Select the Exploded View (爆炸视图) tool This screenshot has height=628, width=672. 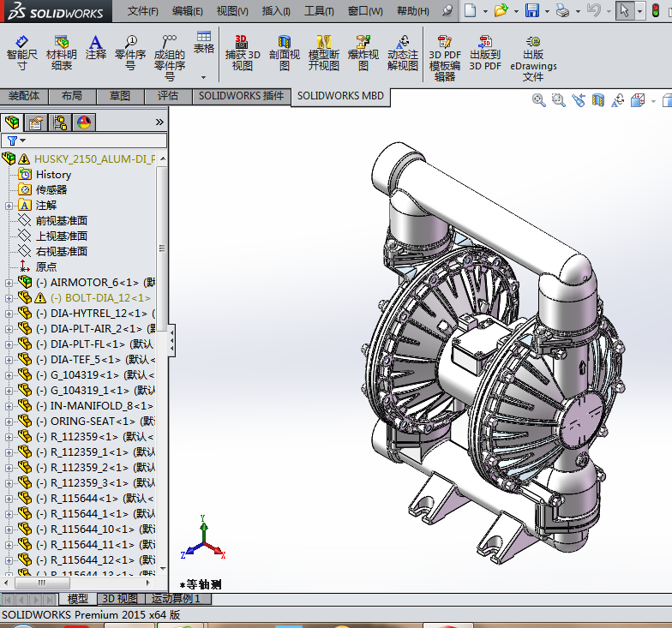(x=363, y=53)
